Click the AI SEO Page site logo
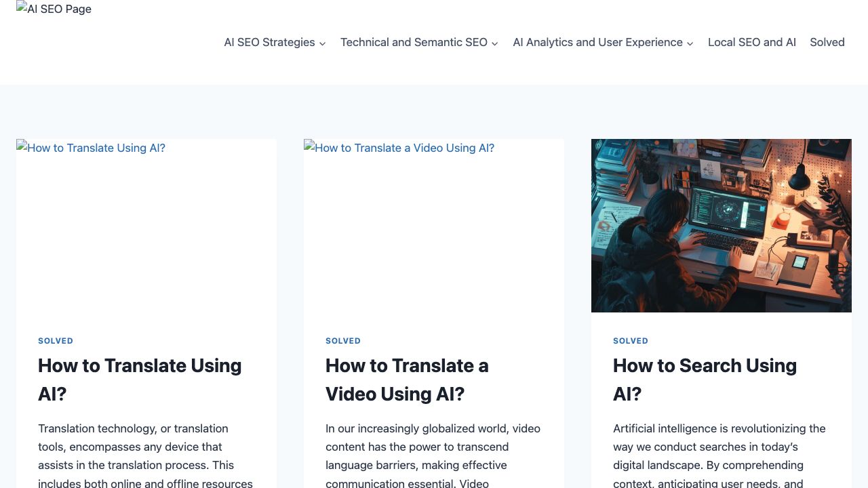Viewport: 868px width, 488px height. click(x=54, y=9)
